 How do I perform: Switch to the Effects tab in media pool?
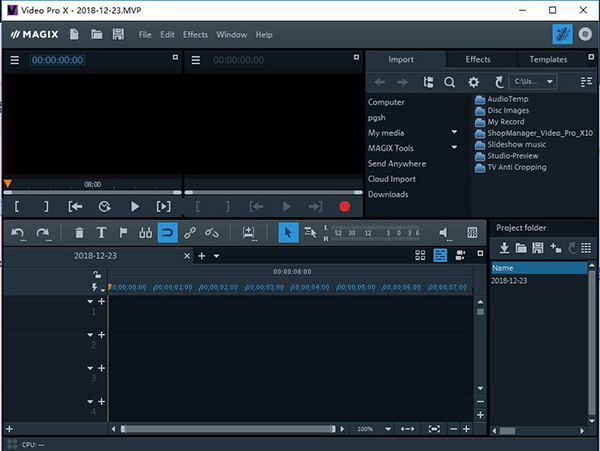478,59
